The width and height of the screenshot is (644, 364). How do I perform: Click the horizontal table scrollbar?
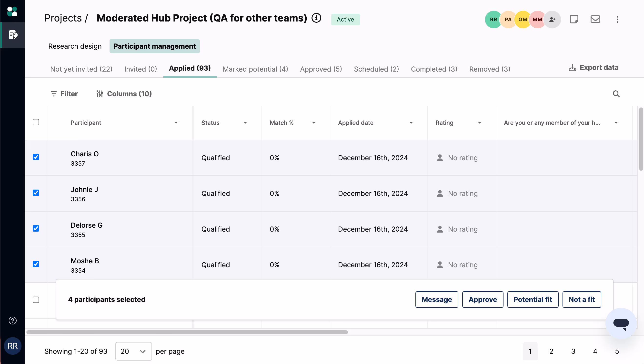(187, 332)
